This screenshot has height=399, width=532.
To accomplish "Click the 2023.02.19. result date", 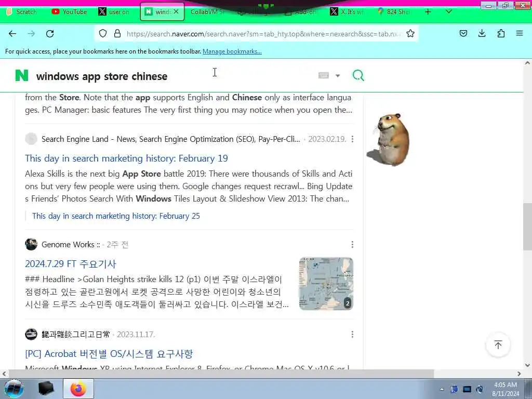I will [x=327, y=139].
